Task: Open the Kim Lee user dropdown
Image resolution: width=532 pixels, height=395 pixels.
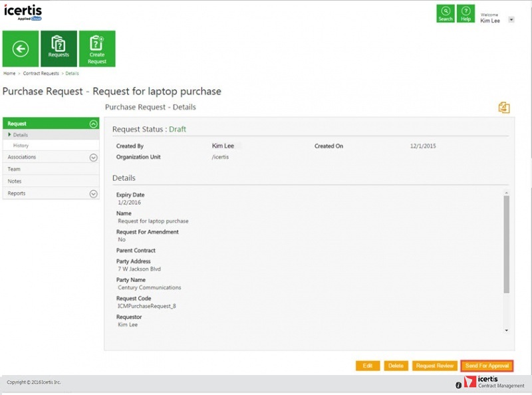Action: coord(511,20)
